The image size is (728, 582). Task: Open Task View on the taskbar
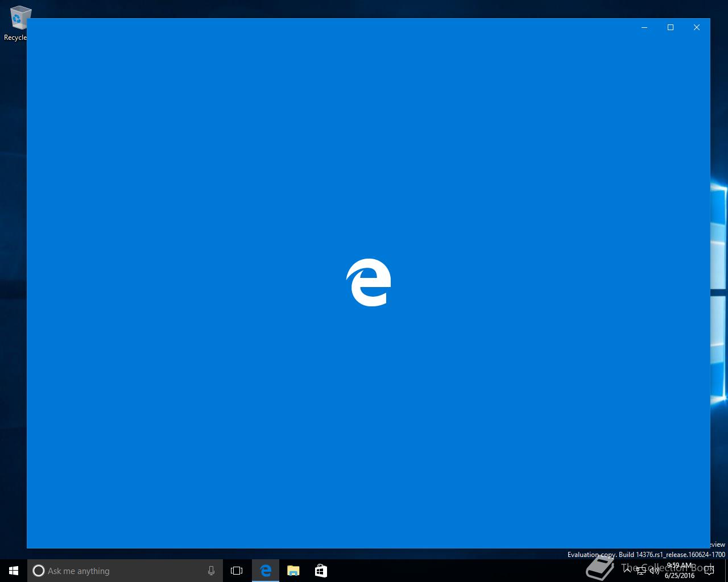[x=237, y=571]
